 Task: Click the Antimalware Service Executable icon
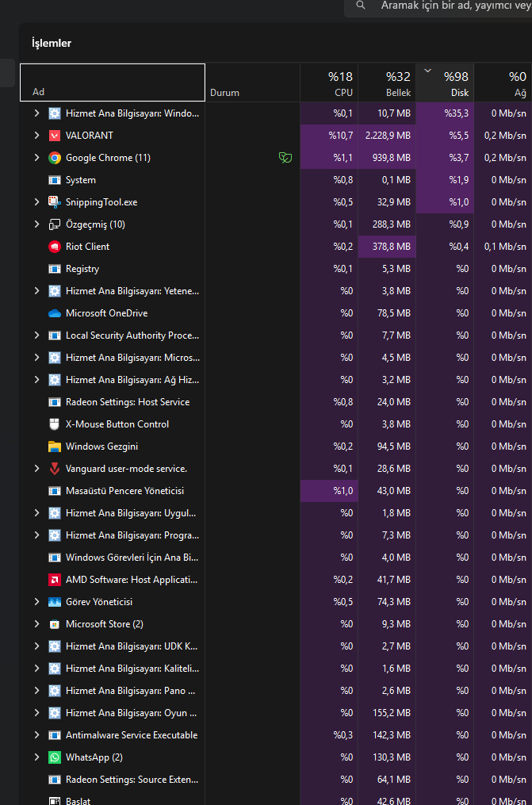(x=55, y=735)
